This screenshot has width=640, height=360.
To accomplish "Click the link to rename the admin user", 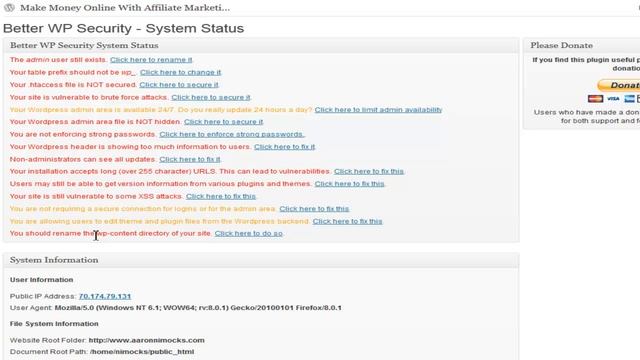I will (151, 60).
